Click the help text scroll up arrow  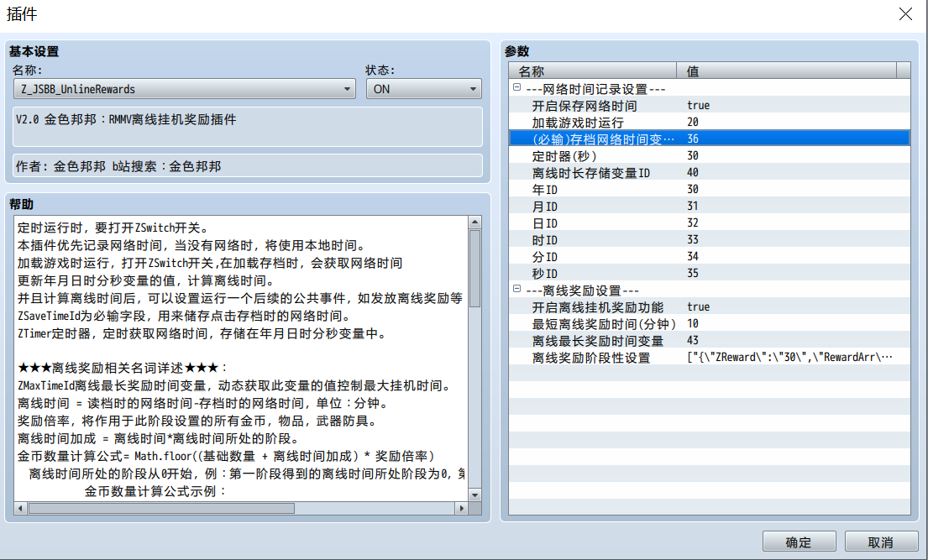coord(474,222)
